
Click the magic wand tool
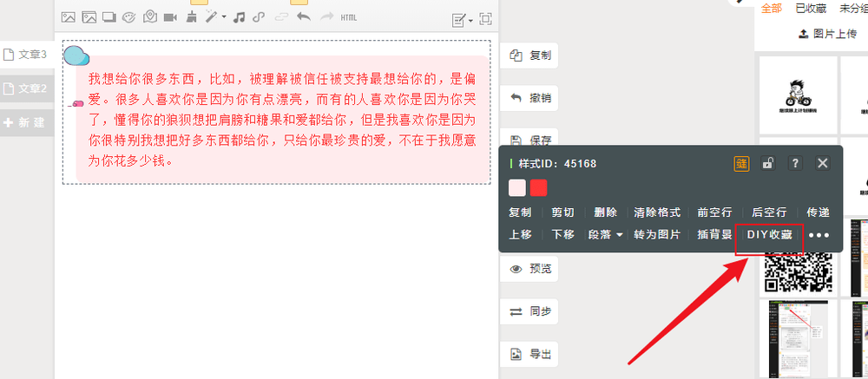(212, 17)
